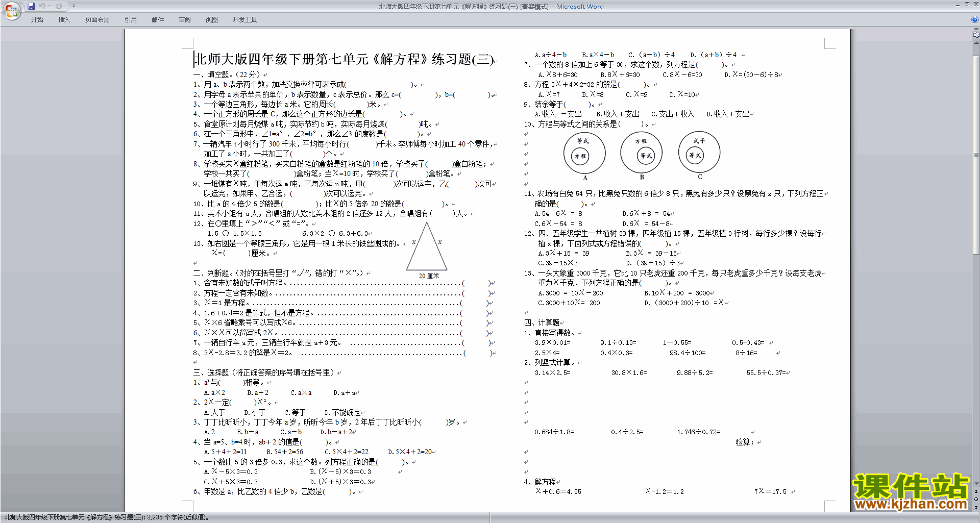Redo the last action
This screenshot has width=980, height=523.
59,6
